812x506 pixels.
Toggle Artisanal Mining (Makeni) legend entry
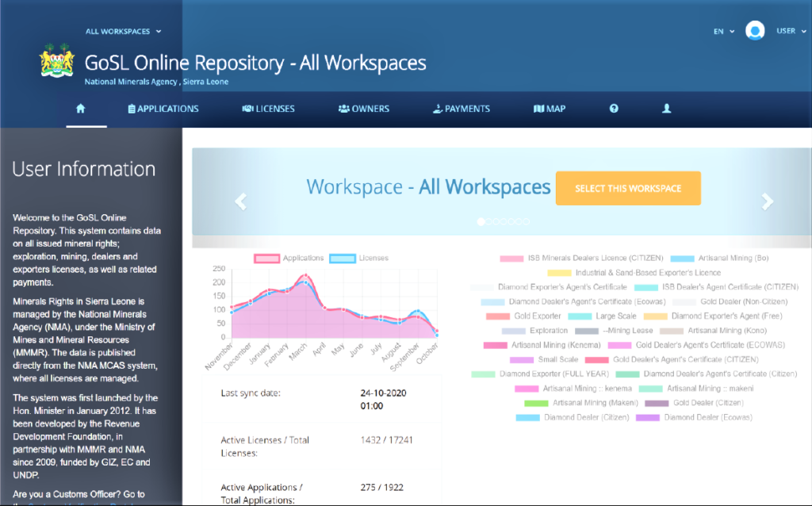click(581, 403)
